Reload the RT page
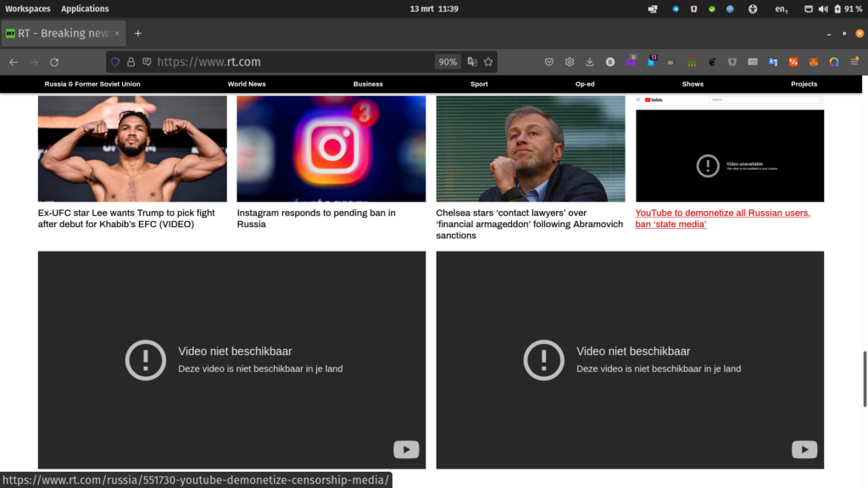The width and height of the screenshot is (868, 488). point(54,62)
